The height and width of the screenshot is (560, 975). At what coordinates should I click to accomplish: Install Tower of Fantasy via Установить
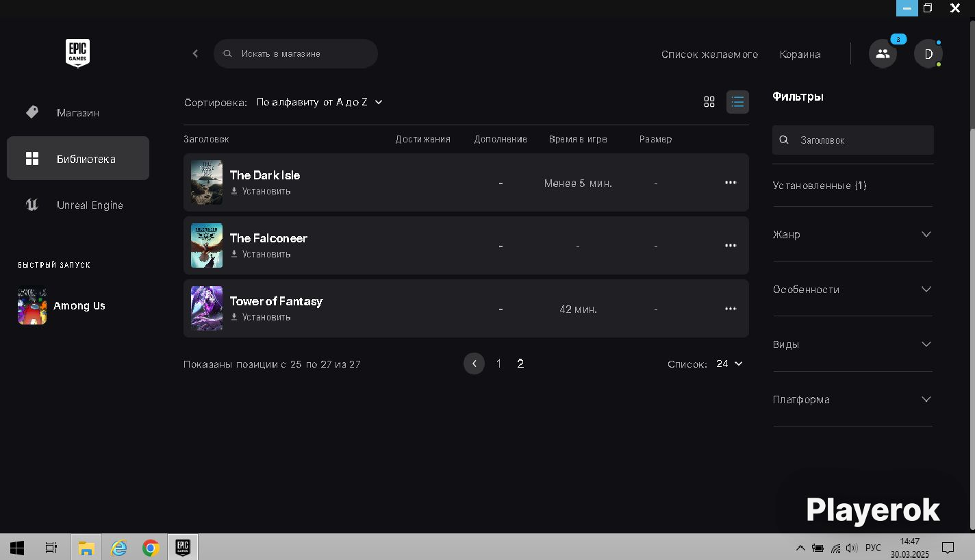click(x=261, y=317)
